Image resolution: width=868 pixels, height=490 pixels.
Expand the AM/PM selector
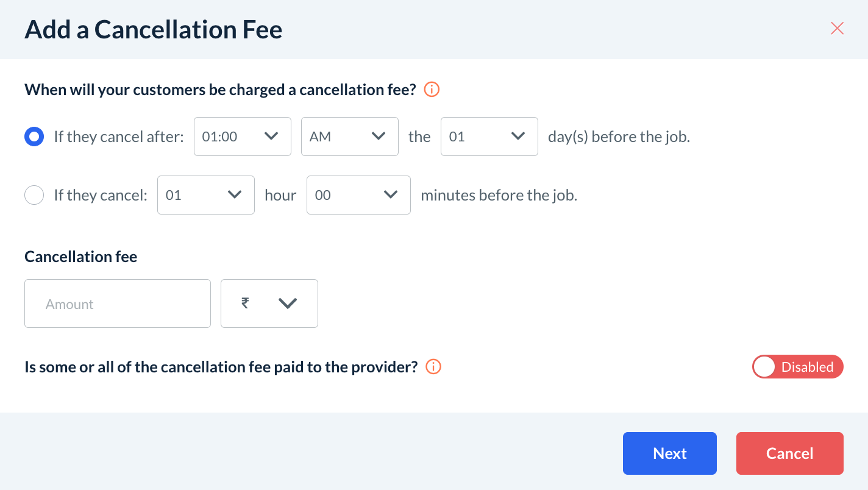pyautogui.click(x=349, y=137)
